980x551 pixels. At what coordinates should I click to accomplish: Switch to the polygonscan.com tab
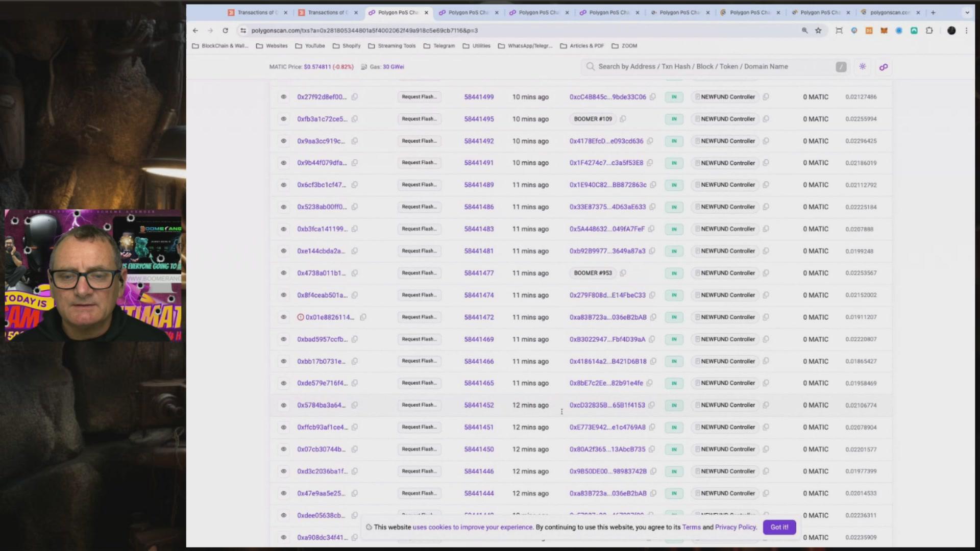[891, 13]
